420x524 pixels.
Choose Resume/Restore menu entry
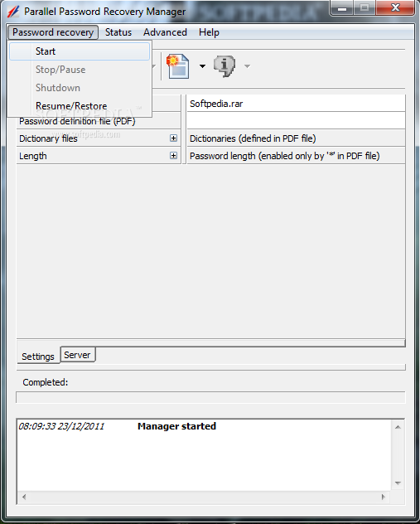[80, 106]
